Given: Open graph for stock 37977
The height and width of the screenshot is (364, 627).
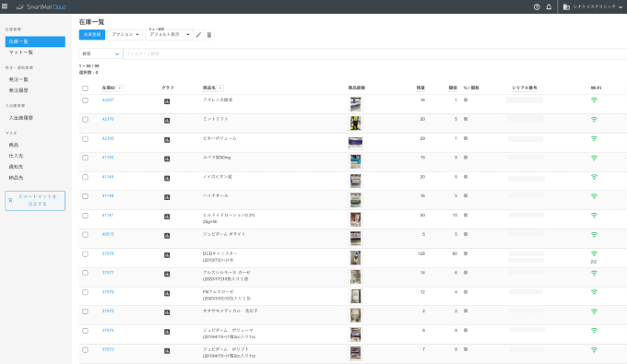Looking at the screenshot, I should pos(167,274).
